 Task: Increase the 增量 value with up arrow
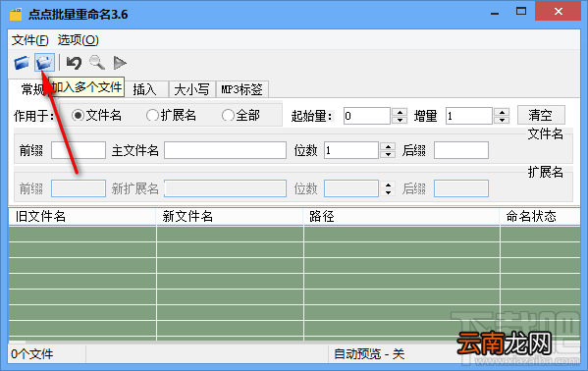[x=502, y=112]
